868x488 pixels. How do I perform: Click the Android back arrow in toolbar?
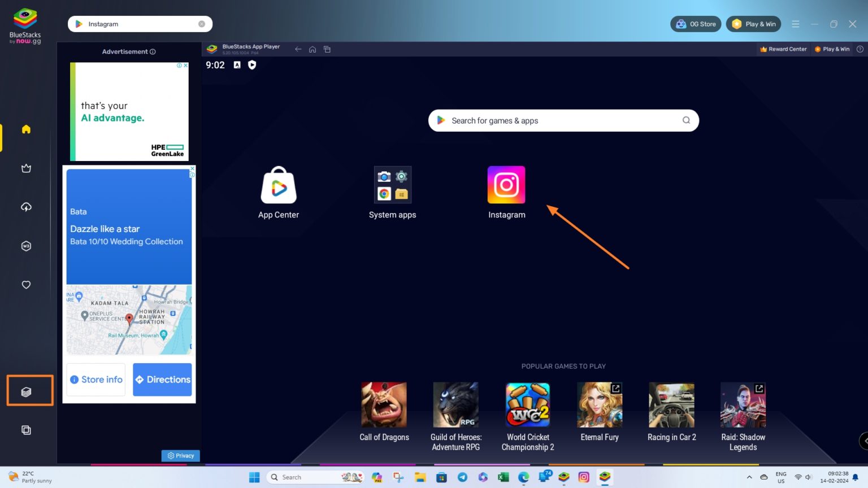tap(298, 49)
